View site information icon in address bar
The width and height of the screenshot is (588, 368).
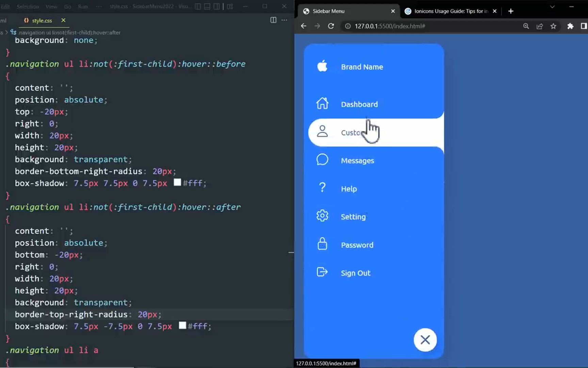[347, 26]
